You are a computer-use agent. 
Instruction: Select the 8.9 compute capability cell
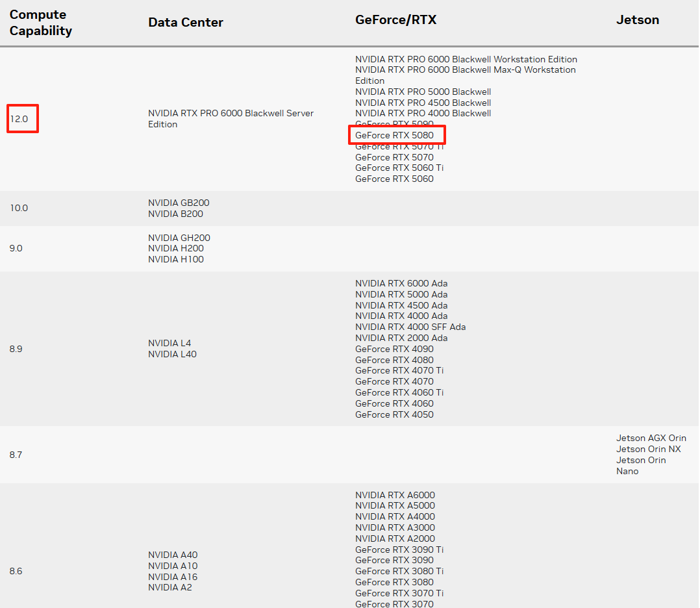tap(16, 349)
